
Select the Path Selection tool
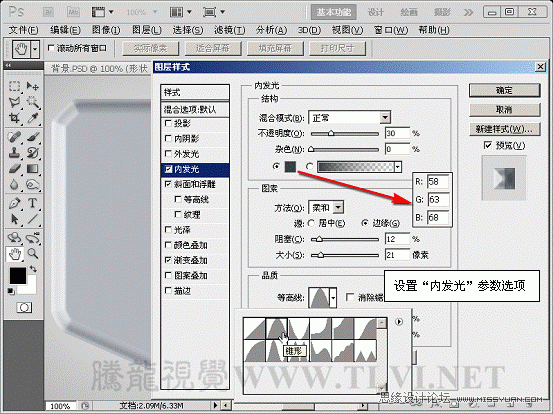tap(14, 219)
